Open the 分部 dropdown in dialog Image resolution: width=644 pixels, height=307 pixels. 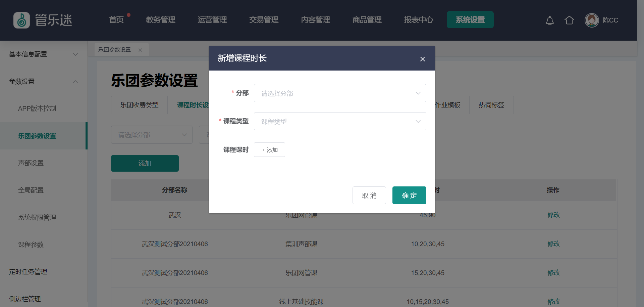tap(340, 93)
